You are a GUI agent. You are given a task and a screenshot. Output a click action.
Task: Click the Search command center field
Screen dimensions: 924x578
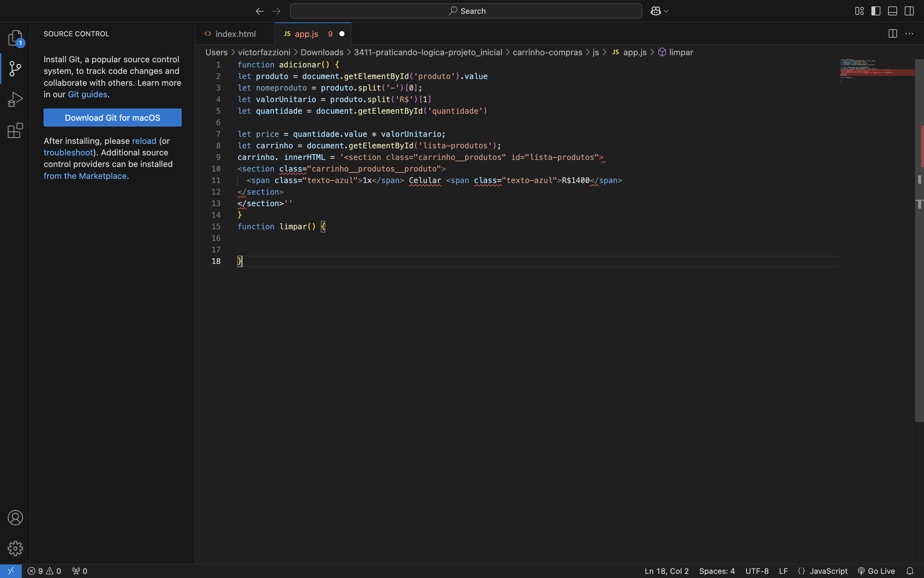(x=466, y=11)
